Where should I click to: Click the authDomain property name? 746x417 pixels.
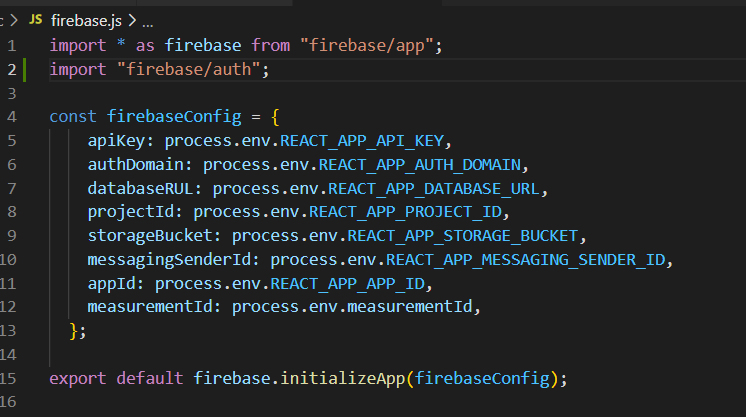[136, 164]
